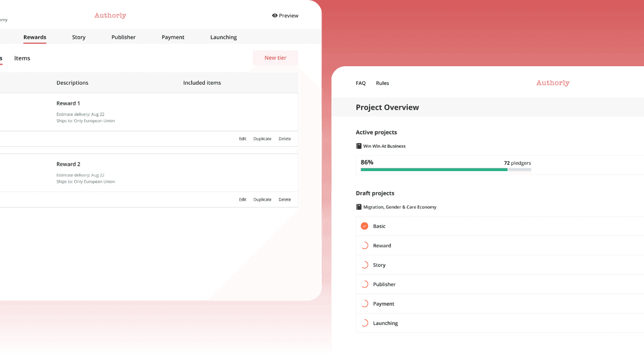Image resolution: width=644 pixels, height=357 pixels.
Task: Click the progress circle icon beside Publisher
Action: coord(364,284)
